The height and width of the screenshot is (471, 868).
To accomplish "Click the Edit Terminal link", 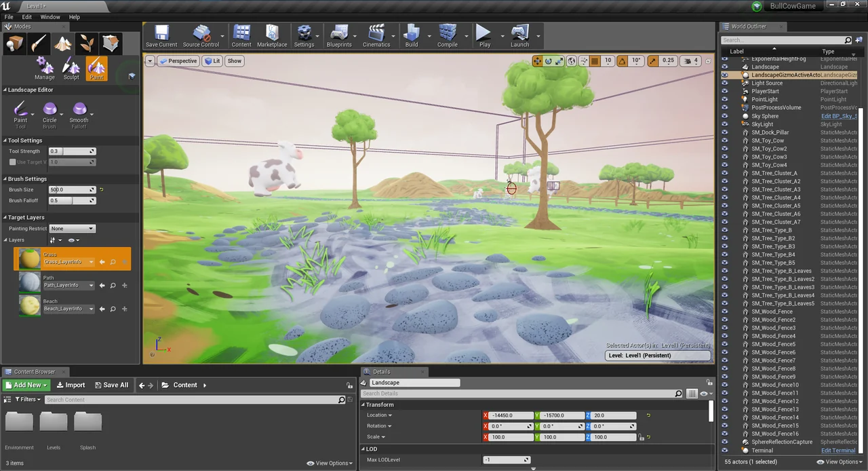I will click(838, 451).
